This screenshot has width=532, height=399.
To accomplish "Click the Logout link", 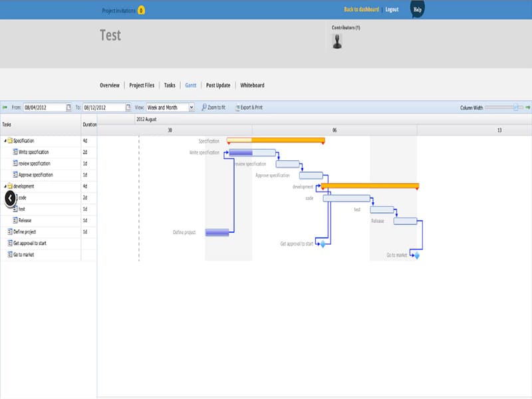I will click(392, 9).
